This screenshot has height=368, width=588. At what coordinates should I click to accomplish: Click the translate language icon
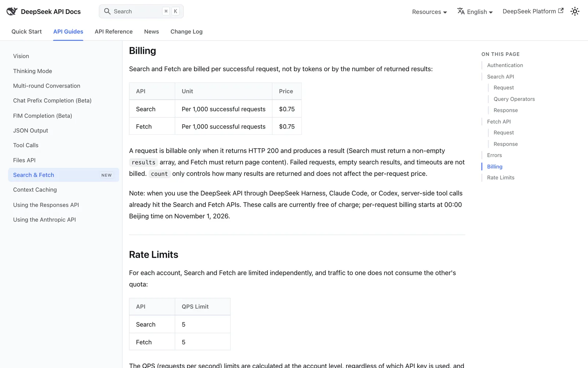(461, 11)
